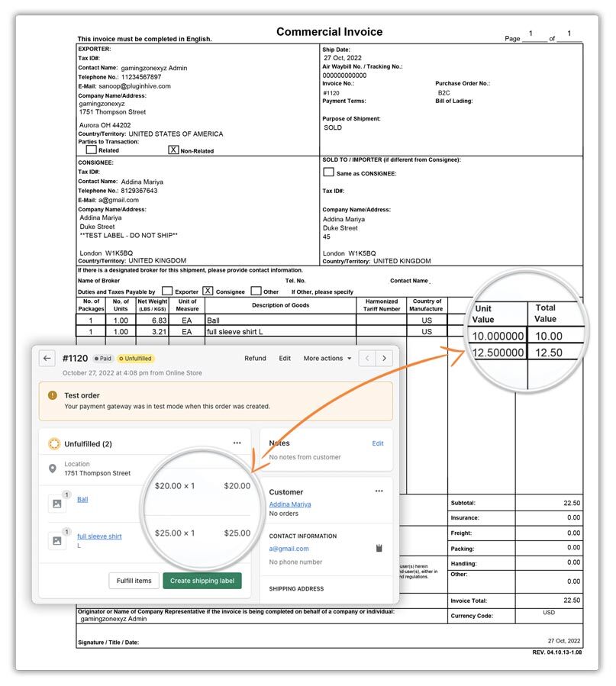Click the Refund action on the order

click(255, 358)
